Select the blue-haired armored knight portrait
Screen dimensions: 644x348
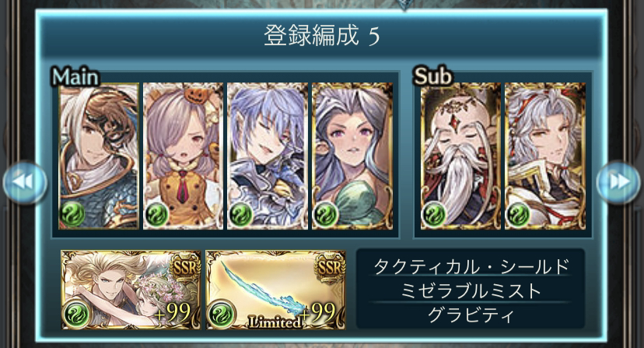(268, 156)
